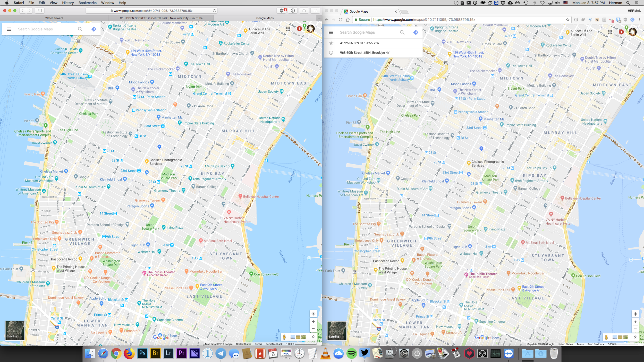Switch to the Water Towers Safari tab
This screenshot has width=644, height=362.
(x=54, y=18)
